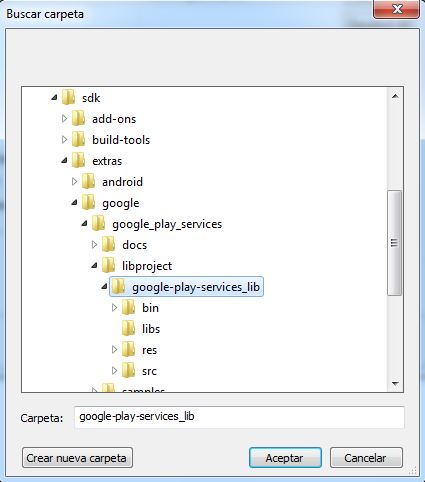The width and height of the screenshot is (425, 482).
Task: Click the google-play-services_lib folder icon
Action: (119, 286)
